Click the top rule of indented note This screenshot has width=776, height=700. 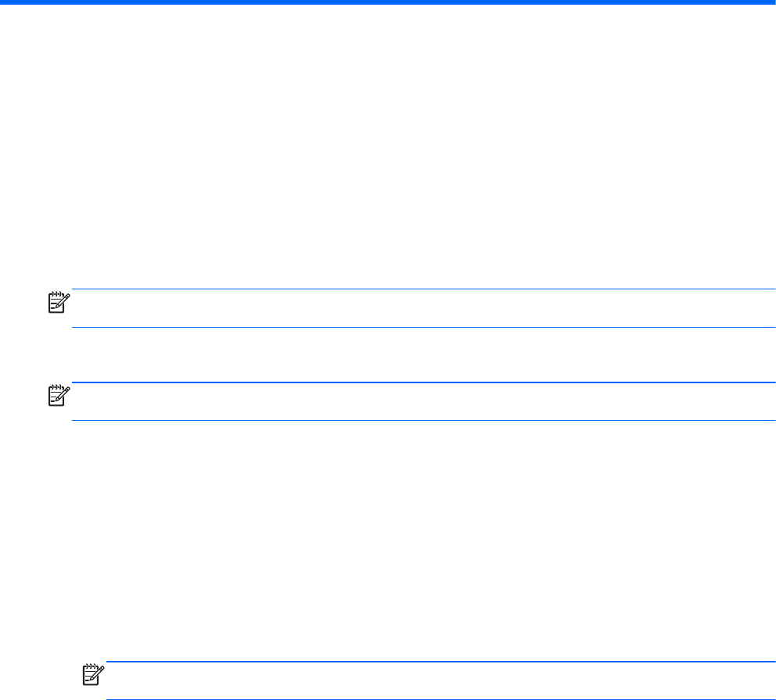click(438, 662)
